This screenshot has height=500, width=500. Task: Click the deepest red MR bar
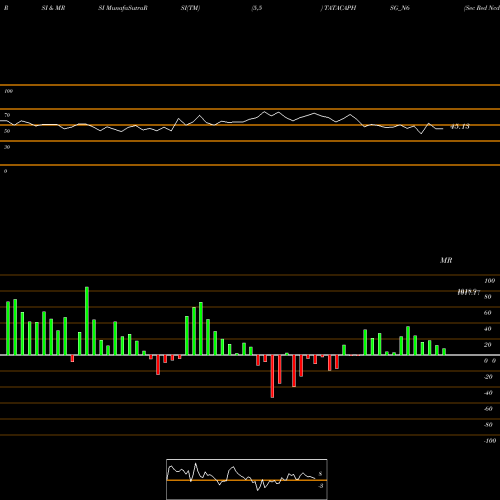(x=272, y=376)
